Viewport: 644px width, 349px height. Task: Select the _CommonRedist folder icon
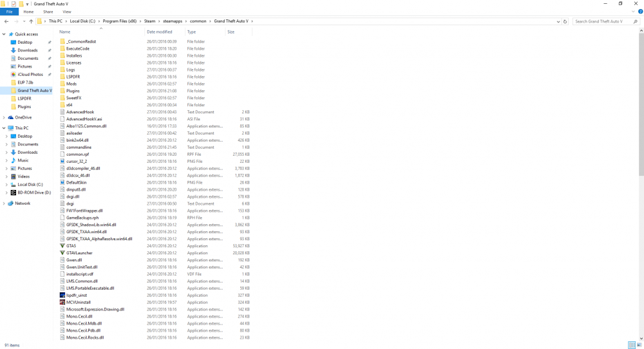62,41
